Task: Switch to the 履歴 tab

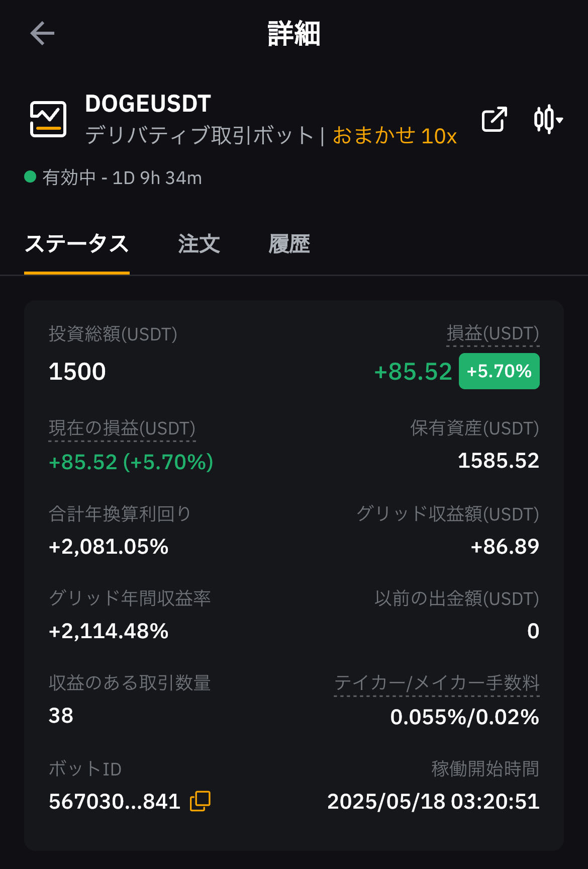Action: click(289, 244)
